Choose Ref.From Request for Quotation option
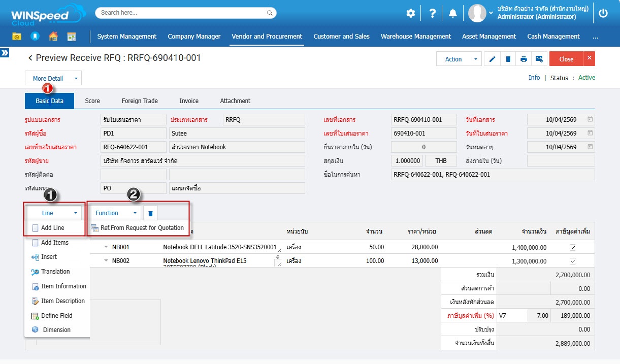The height and width of the screenshot is (364, 620). [142, 228]
